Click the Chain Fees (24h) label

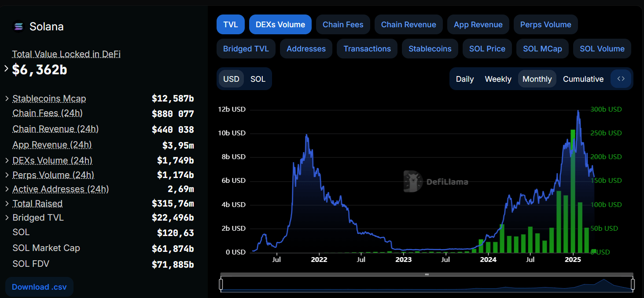coord(48,113)
